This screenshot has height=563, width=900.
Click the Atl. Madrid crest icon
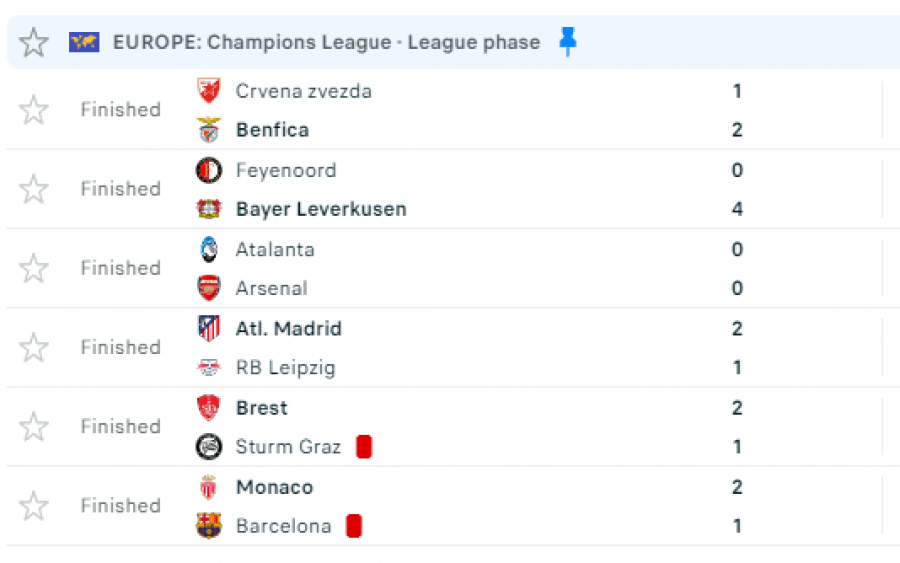(208, 328)
